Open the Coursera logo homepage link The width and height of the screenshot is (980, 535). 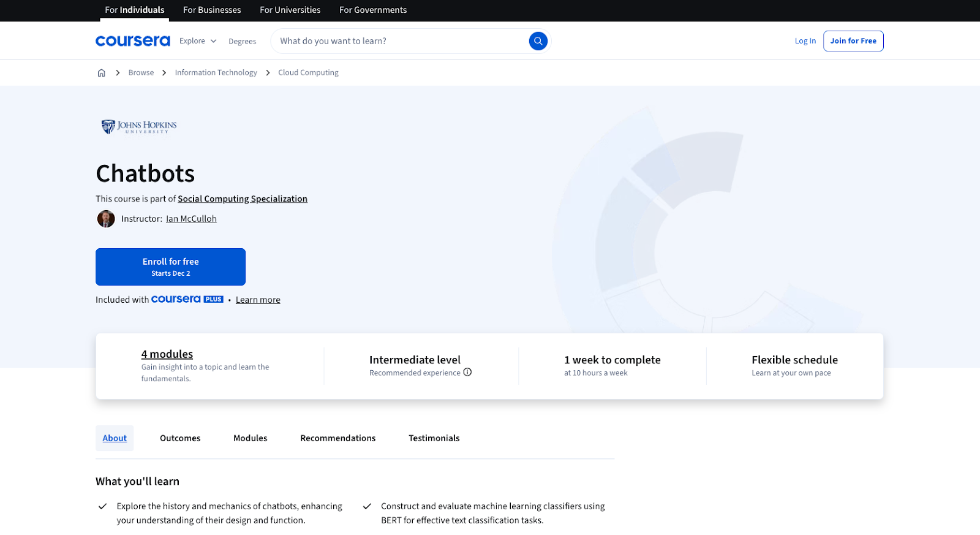click(133, 41)
